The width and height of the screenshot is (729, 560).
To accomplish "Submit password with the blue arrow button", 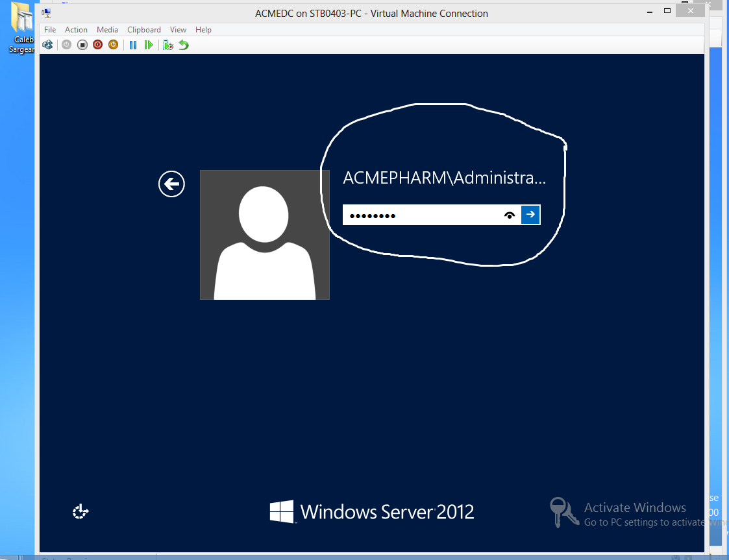I will tap(530, 215).
